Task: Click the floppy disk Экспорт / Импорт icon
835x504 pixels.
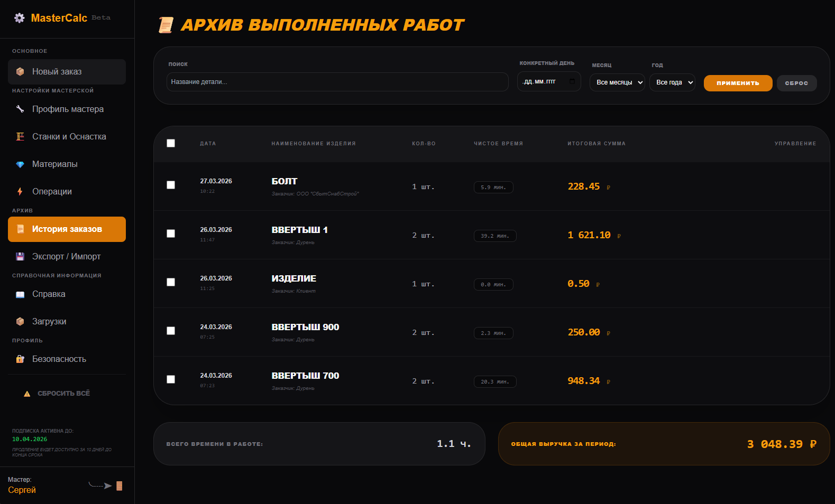Action: click(20, 257)
